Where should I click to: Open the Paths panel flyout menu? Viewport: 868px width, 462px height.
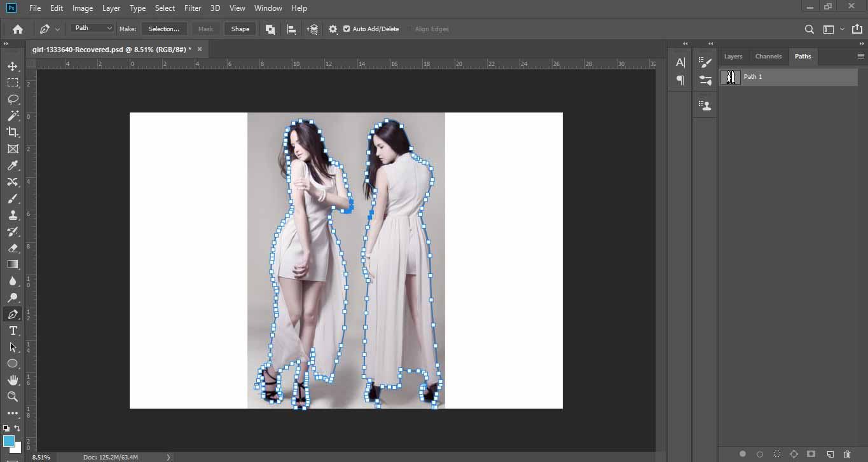860,57
